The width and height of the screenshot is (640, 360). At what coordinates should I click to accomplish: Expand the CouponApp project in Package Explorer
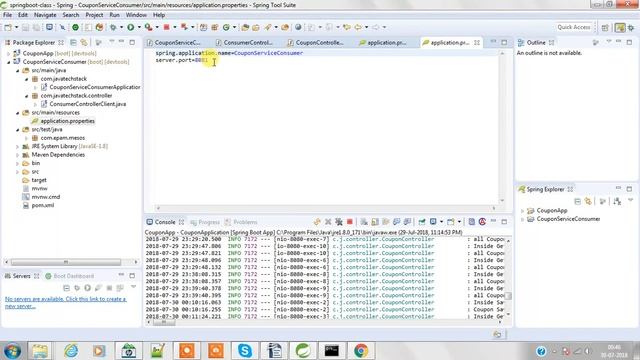9,53
